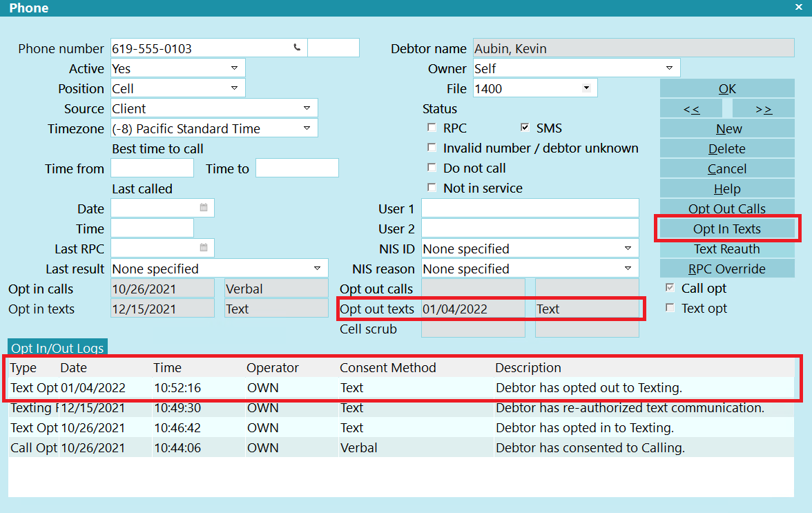Click into the Phone number field
Viewport: 812px width, 513px height.
pos(209,48)
